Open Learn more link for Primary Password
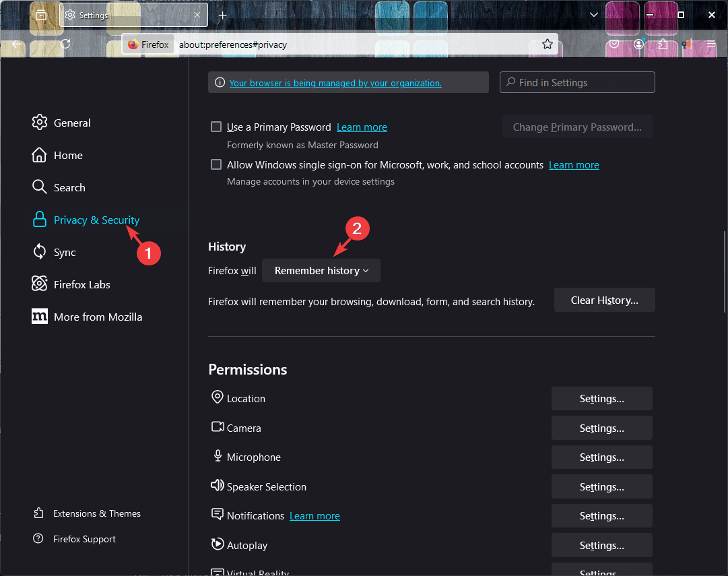728x576 pixels. pos(362,127)
